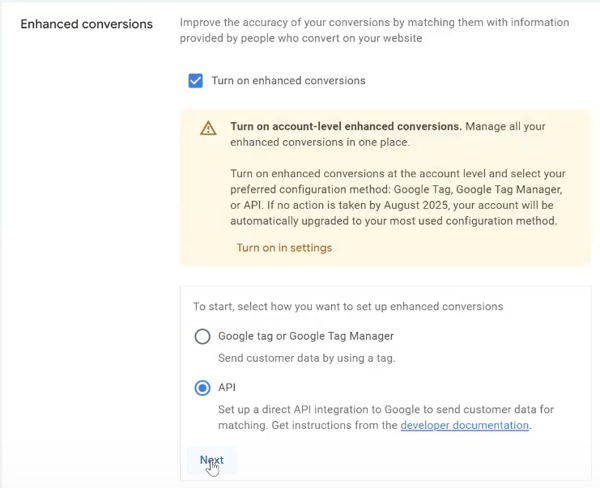Open the developer documentation link

pos(464,425)
